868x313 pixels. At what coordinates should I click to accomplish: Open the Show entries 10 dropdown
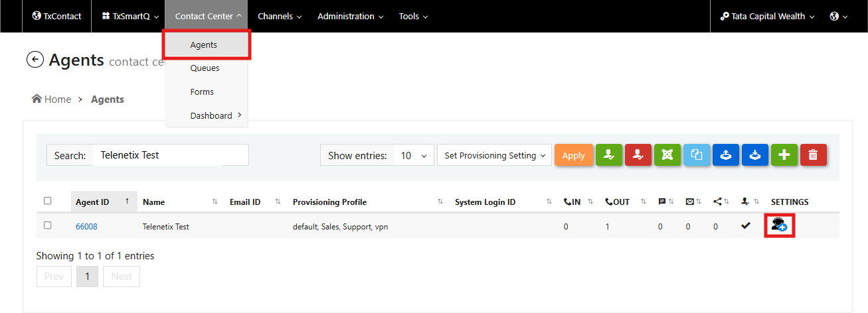tap(414, 155)
